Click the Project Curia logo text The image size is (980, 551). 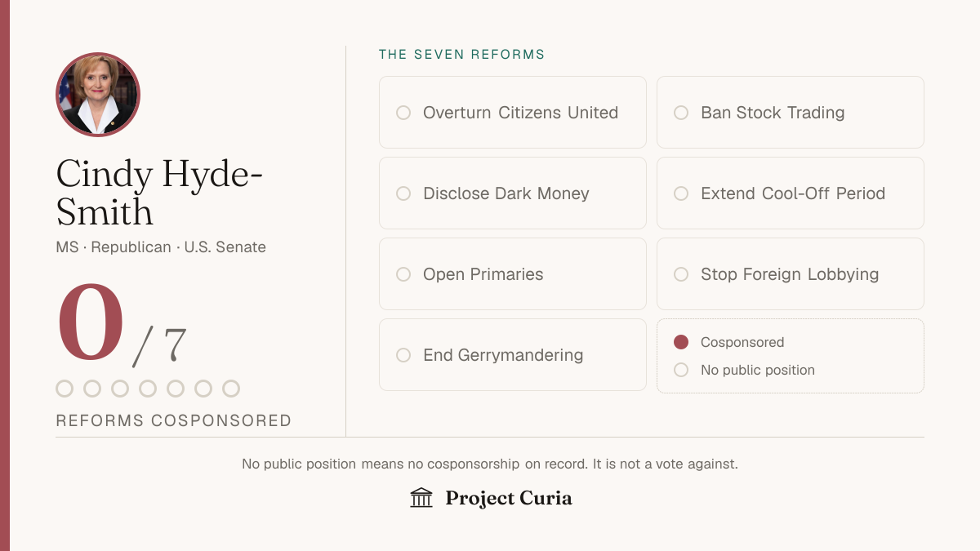pos(509,498)
